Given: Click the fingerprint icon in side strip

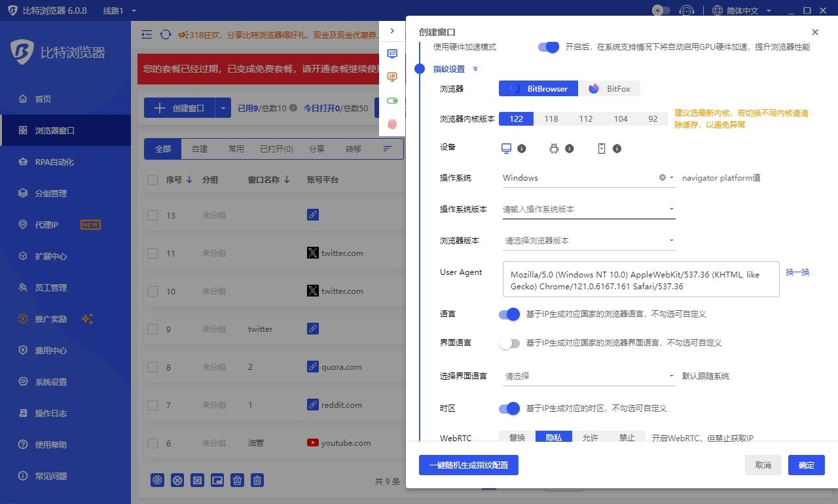Looking at the screenshot, I should tap(392, 124).
